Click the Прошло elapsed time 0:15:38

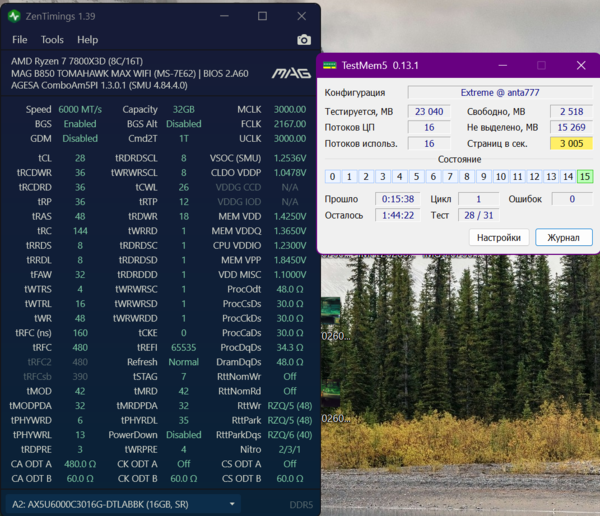click(x=398, y=199)
